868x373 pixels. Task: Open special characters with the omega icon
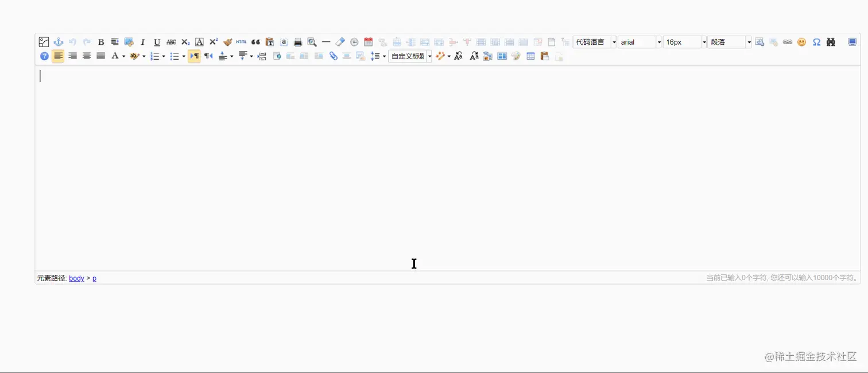pyautogui.click(x=816, y=42)
